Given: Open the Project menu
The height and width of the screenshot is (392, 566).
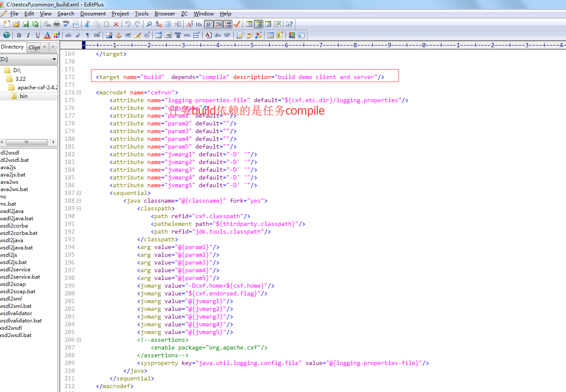Looking at the screenshot, I should point(120,14).
